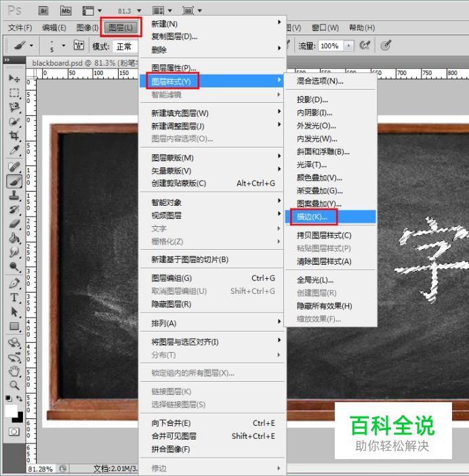Viewport: 469px width, 476px height.
Task: Open the tool preset picker arrow
Action: coord(31,46)
